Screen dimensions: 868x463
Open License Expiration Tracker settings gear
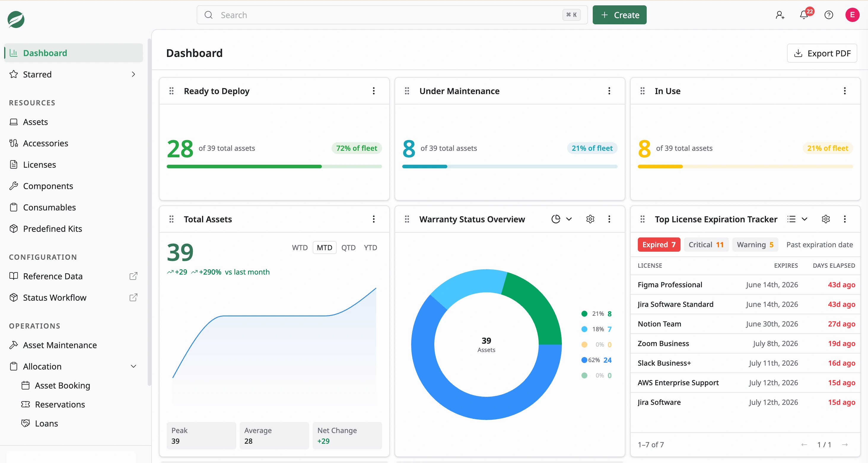click(826, 219)
